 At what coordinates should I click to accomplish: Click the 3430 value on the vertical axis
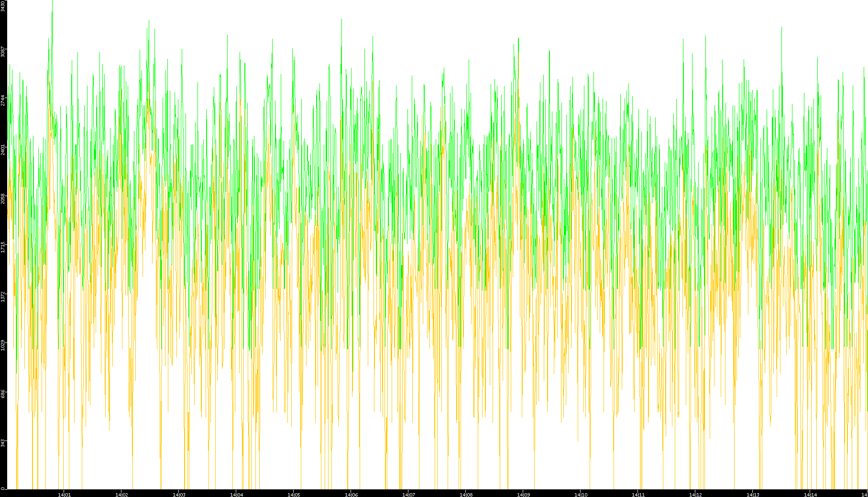coord(3,6)
